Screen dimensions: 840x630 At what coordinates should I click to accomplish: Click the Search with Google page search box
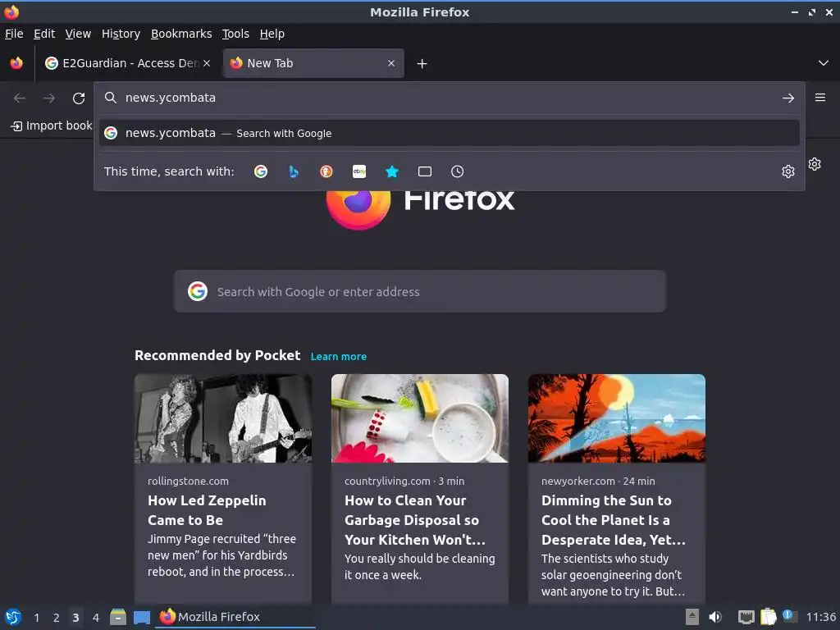[419, 291]
